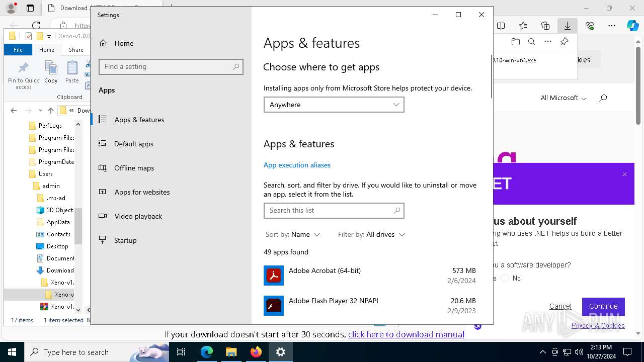Open Edge profile icon
This screenshot has height=362, width=644.
pos(11,8)
